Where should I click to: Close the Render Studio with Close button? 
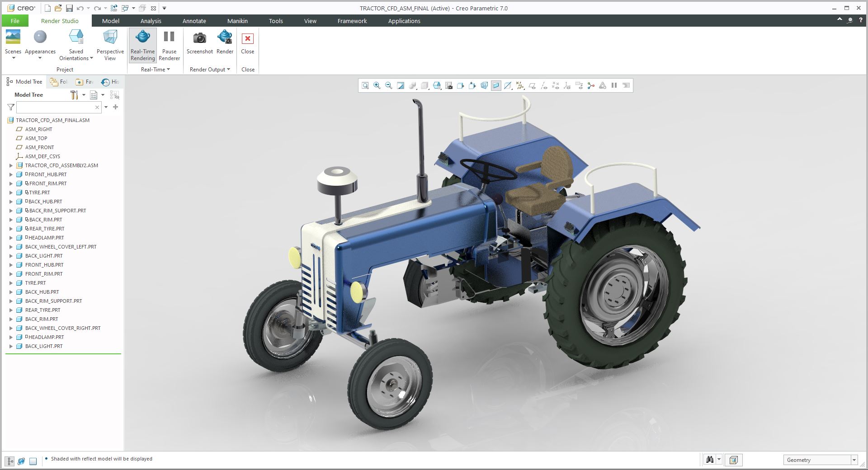[x=248, y=44]
